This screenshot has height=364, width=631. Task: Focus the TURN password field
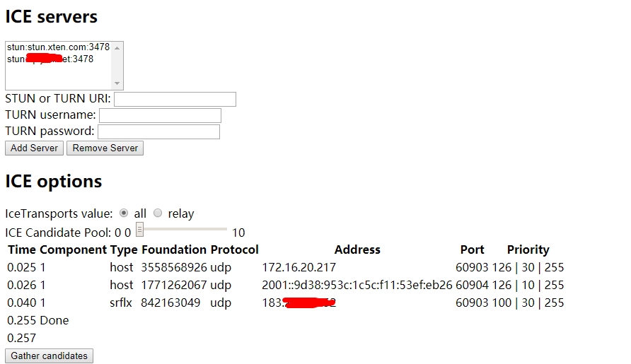tap(159, 132)
